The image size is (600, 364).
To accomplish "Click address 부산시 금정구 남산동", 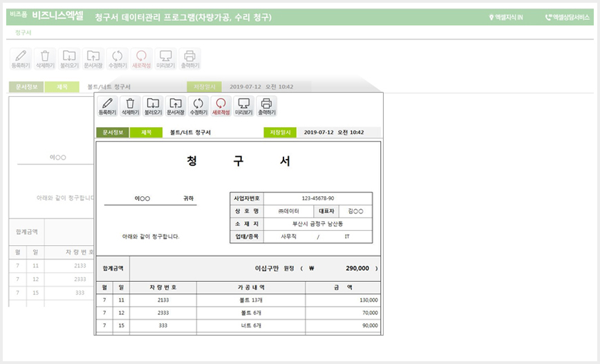I will (x=317, y=224).
